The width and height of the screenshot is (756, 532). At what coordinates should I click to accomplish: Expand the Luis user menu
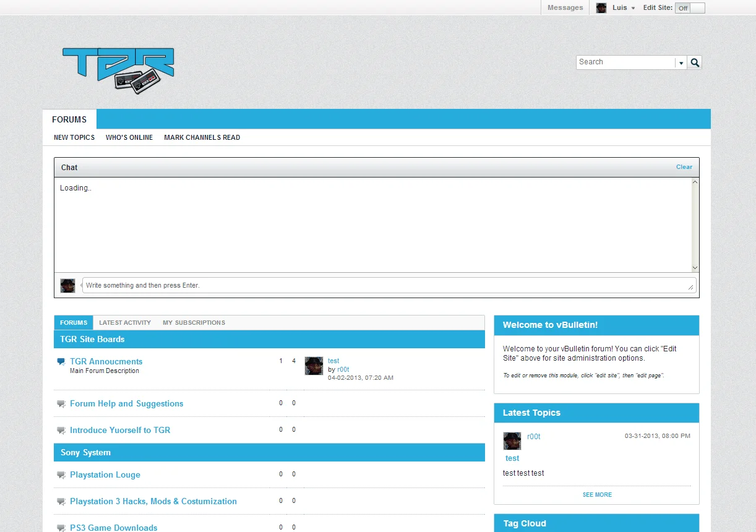[x=633, y=9]
